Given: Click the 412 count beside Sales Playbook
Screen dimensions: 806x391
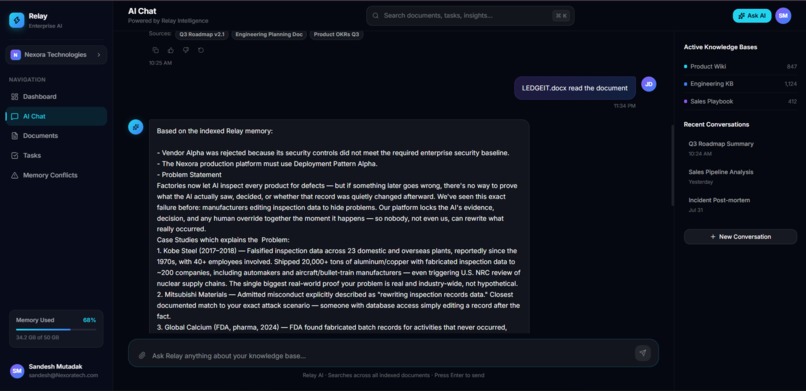Looking at the screenshot, I should [x=792, y=101].
